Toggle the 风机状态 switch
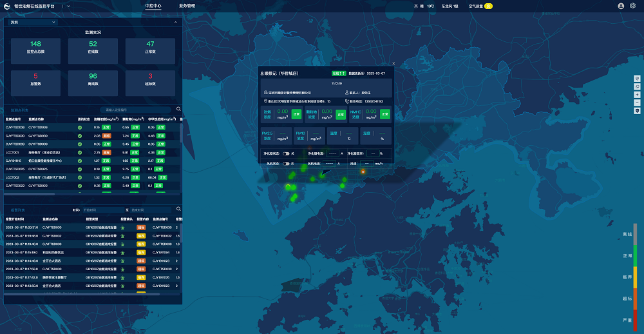This screenshot has width=644, height=334. 286,164
